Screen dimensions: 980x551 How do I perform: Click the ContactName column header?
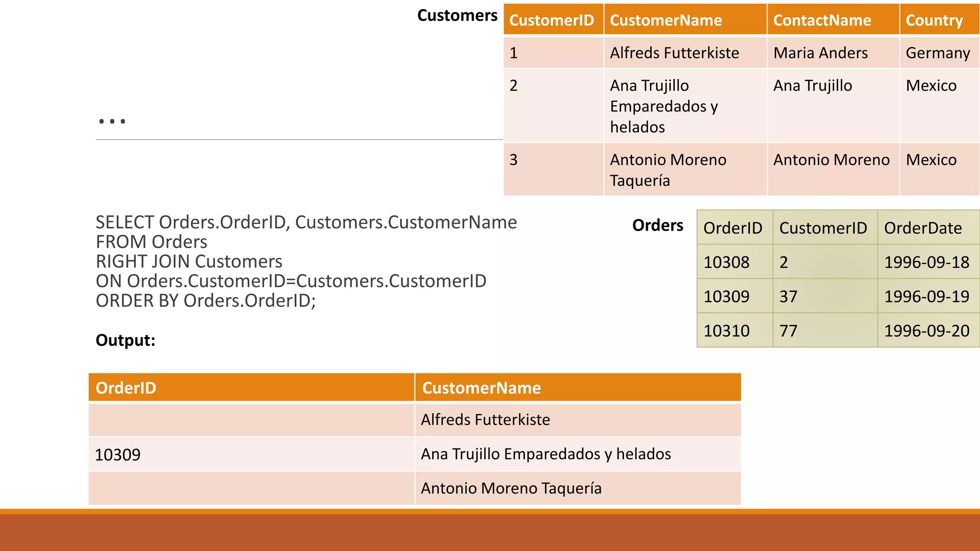[833, 20]
